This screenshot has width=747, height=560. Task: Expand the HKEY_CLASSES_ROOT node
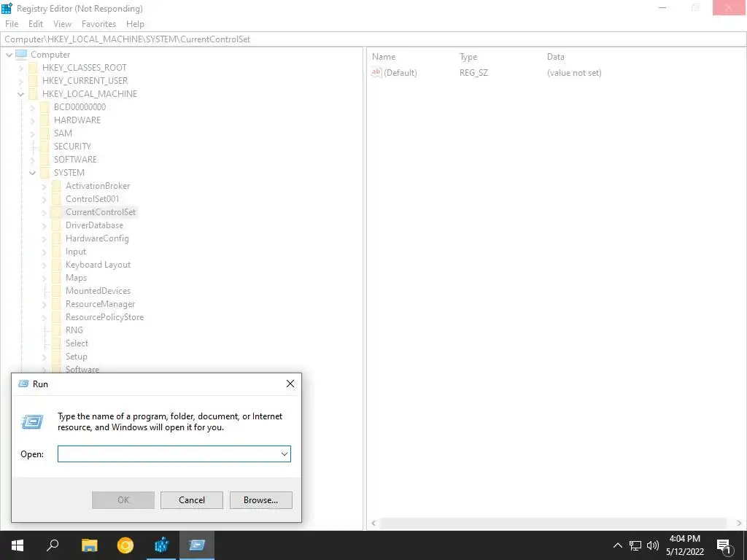(x=21, y=68)
